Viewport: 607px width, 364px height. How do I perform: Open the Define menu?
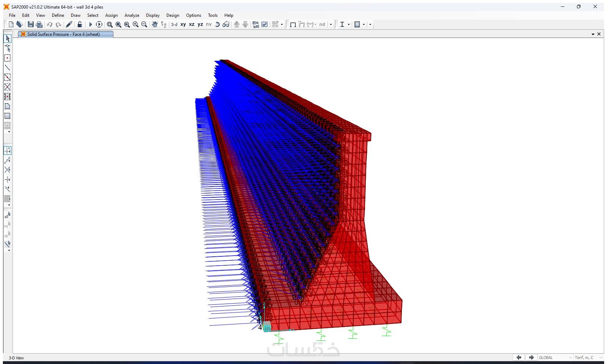point(58,15)
